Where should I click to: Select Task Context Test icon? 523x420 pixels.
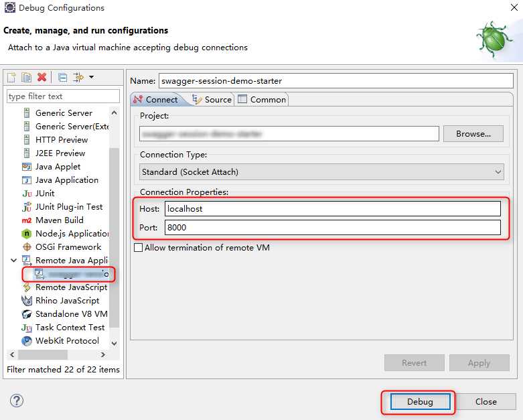(27, 328)
